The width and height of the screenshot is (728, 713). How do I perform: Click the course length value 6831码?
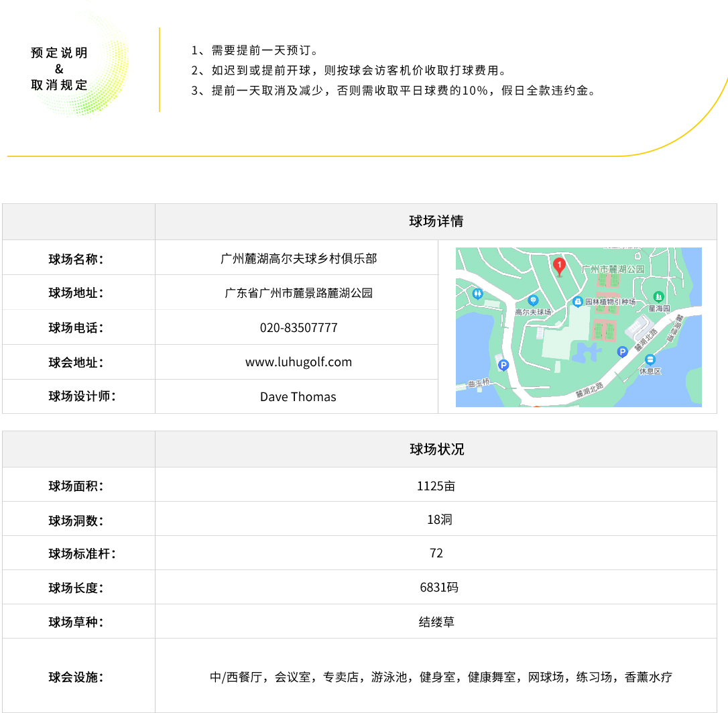pyautogui.click(x=439, y=588)
